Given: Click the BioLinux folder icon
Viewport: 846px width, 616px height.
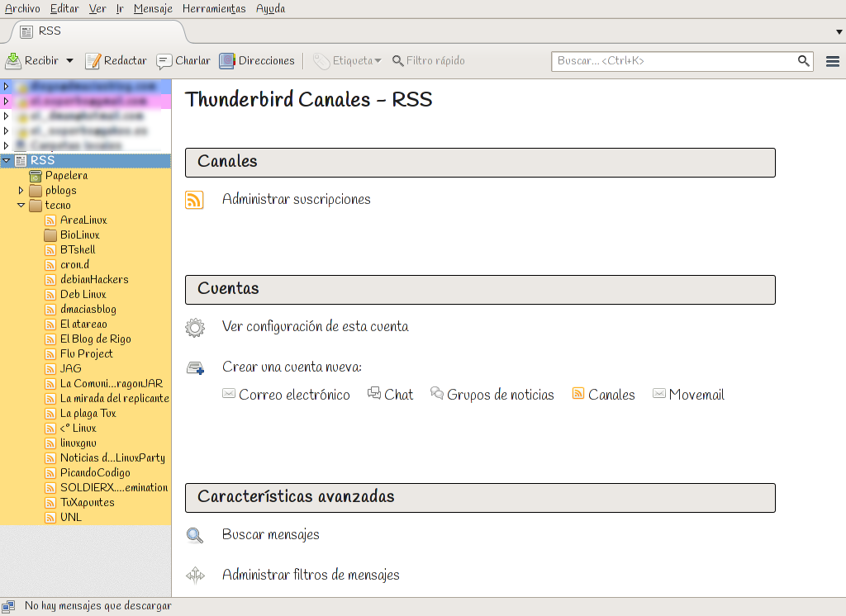Looking at the screenshot, I should point(50,235).
